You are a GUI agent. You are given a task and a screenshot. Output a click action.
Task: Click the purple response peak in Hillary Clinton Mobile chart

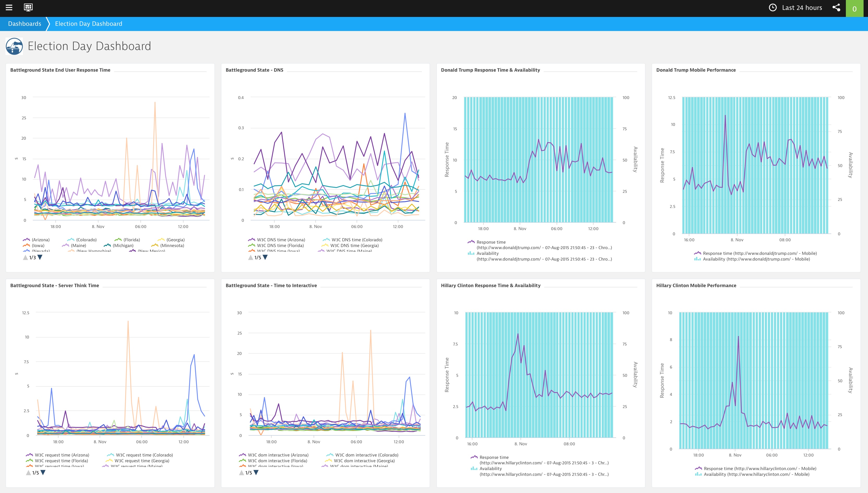(738, 337)
